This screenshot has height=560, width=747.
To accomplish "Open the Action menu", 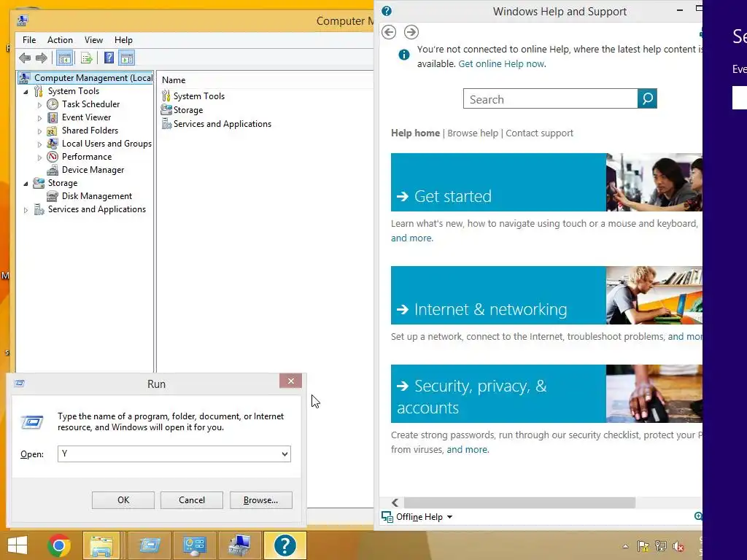I will (60, 40).
